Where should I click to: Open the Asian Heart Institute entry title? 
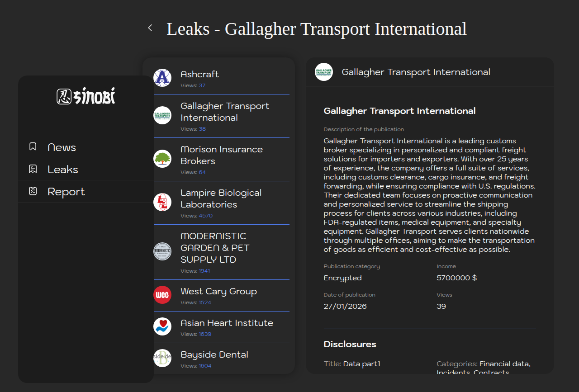227,323
